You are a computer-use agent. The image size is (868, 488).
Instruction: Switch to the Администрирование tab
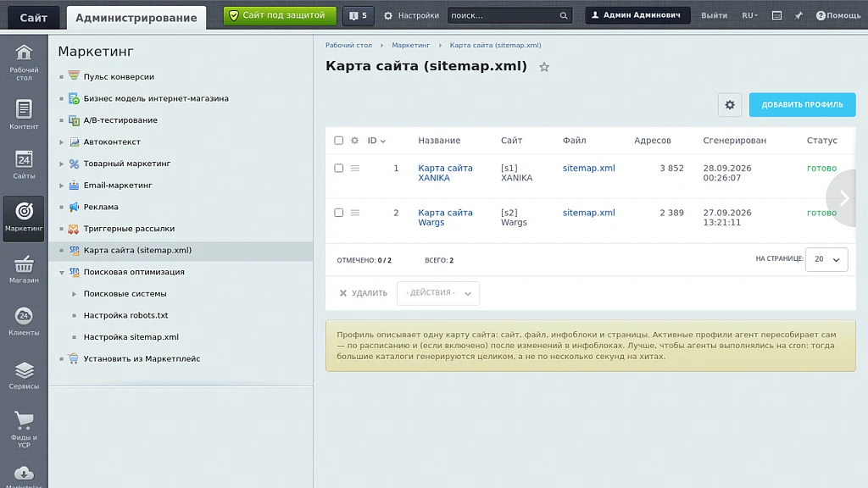(x=136, y=18)
